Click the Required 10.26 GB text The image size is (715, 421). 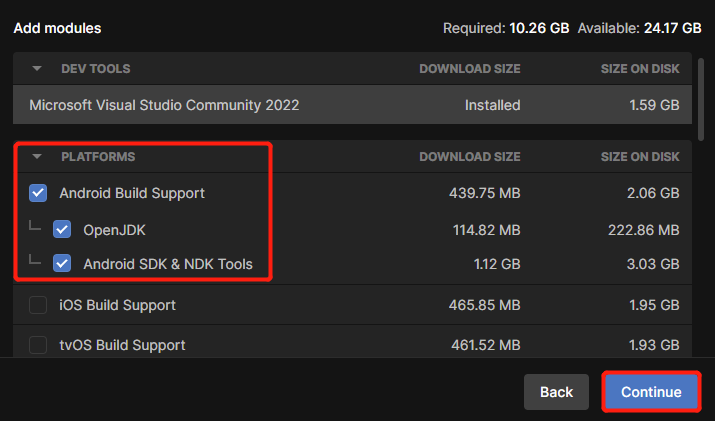(506, 28)
